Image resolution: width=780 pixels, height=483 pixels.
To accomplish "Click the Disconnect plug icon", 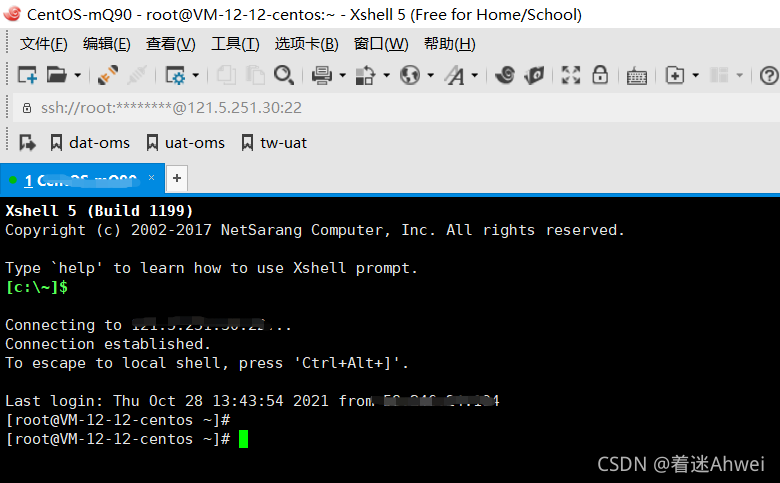I will click(107, 75).
